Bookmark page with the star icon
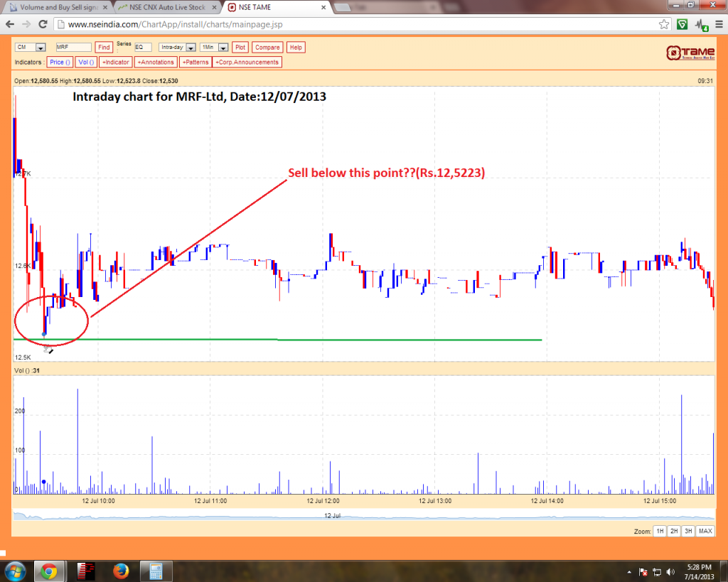The image size is (728, 582). (x=664, y=24)
